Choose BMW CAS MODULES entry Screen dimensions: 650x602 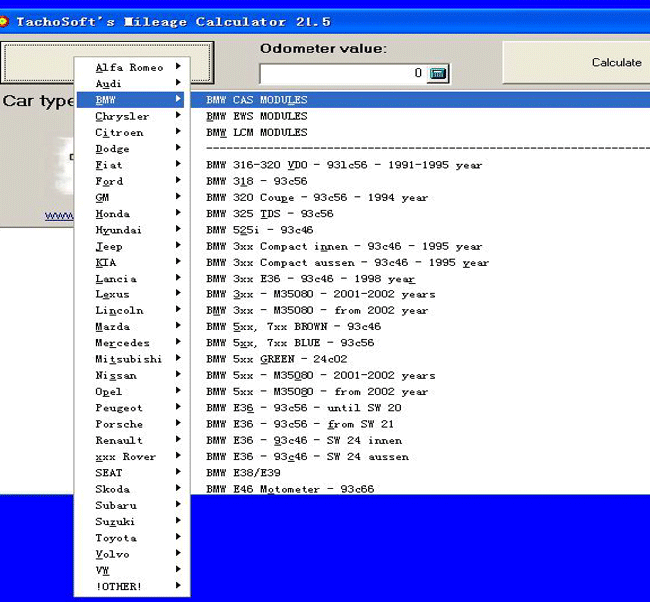tap(420, 100)
